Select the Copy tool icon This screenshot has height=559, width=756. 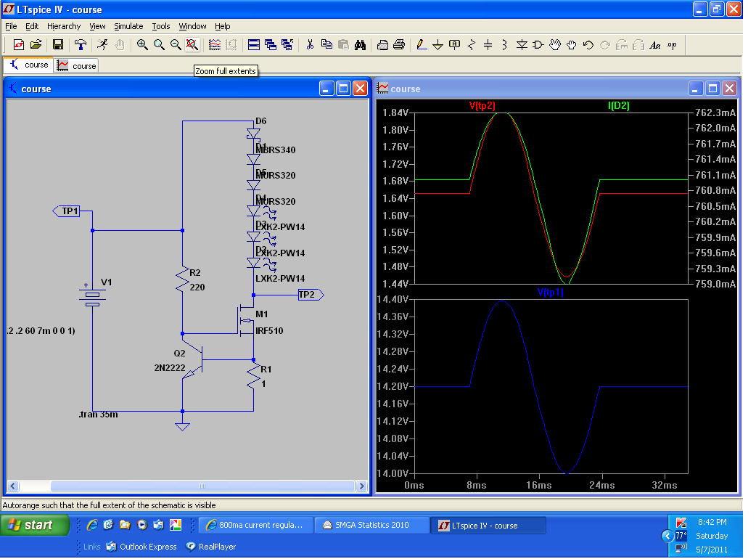(x=326, y=45)
